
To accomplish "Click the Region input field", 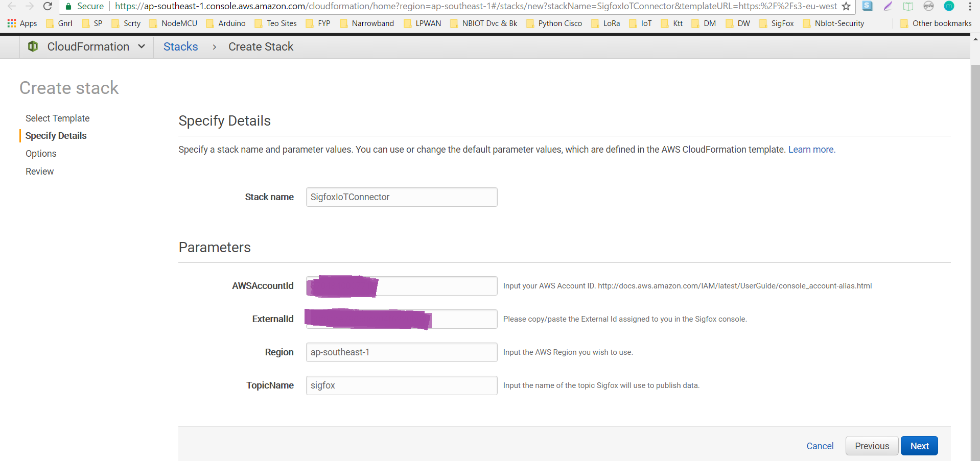I will [402, 352].
